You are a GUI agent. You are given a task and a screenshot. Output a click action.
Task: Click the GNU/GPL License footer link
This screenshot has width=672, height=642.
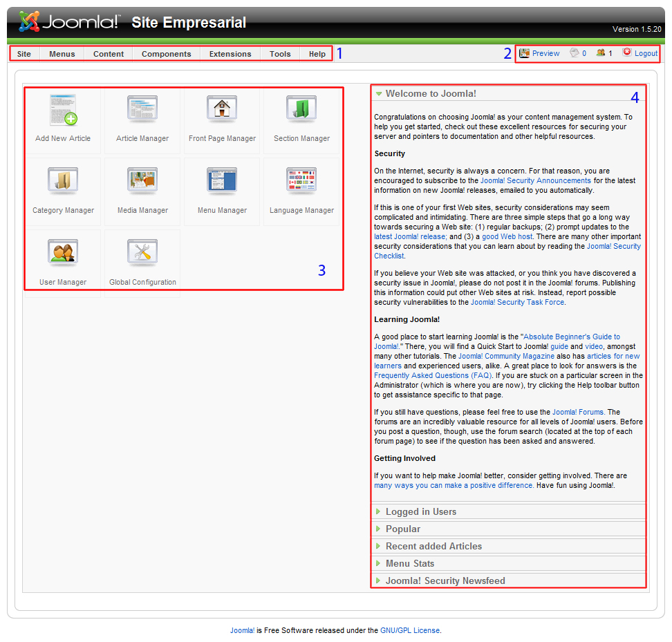(410, 630)
